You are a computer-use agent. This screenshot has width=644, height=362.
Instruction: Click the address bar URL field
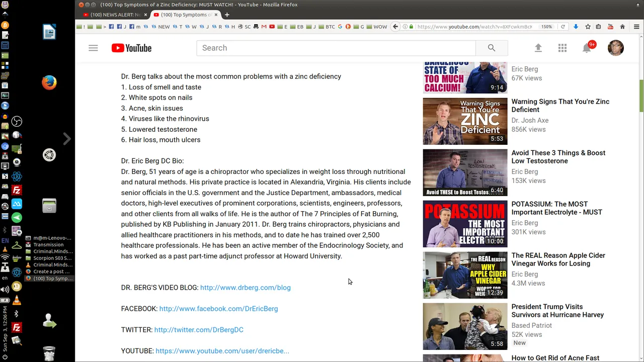[474, 27]
